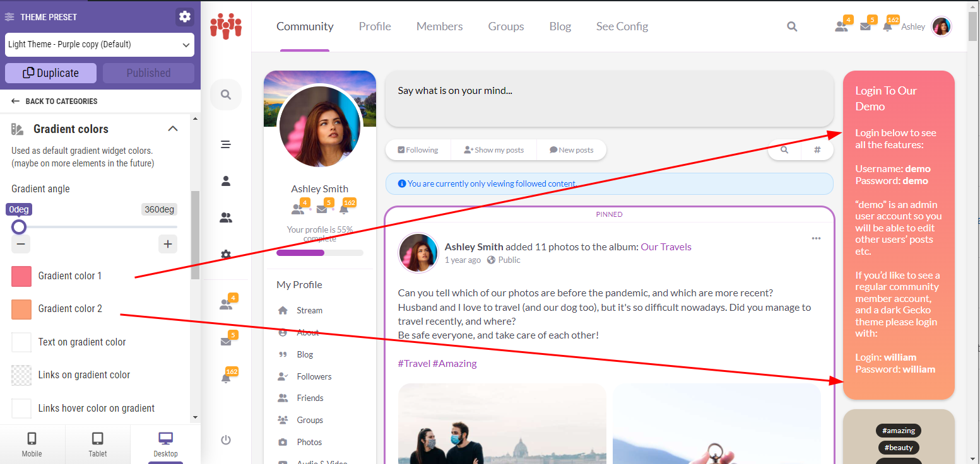Switch preview to Desktop

(x=165, y=444)
